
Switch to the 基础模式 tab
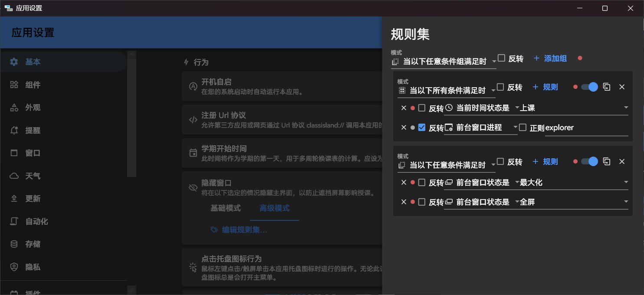pos(226,208)
